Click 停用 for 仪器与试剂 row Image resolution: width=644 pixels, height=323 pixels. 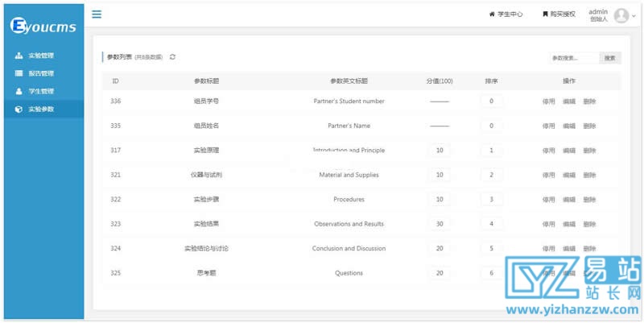point(548,175)
